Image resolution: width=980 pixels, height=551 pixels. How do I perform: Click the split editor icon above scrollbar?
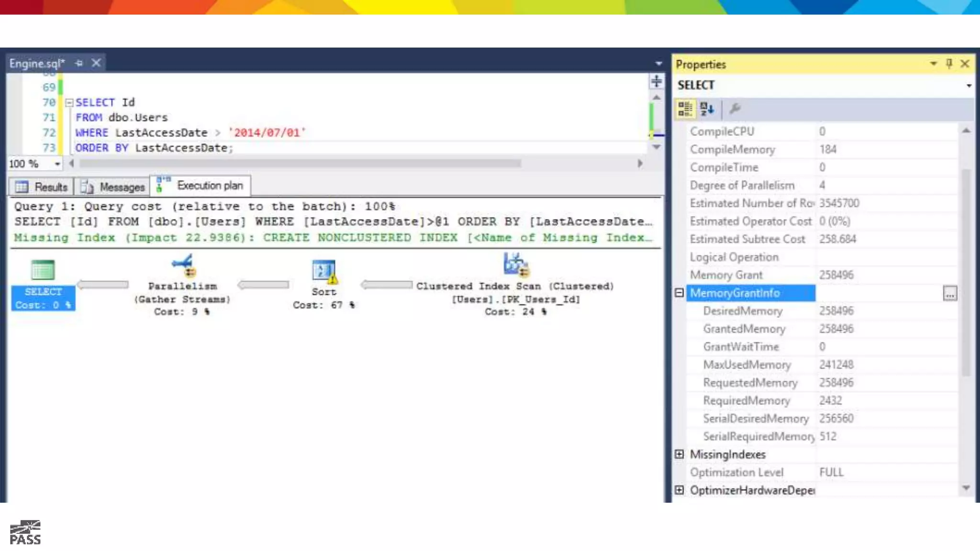pyautogui.click(x=656, y=81)
